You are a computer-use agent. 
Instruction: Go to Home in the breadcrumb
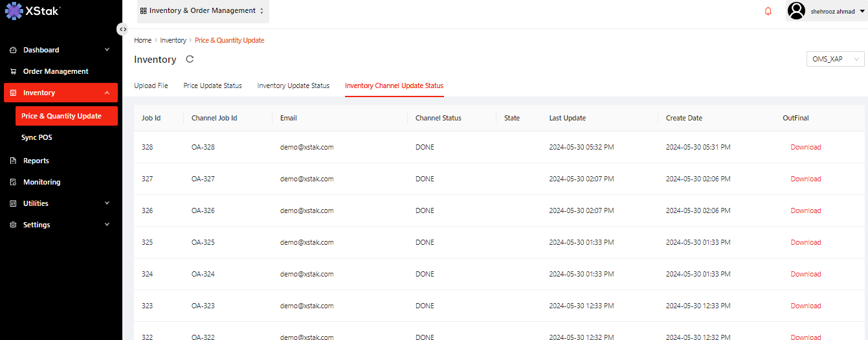142,40
